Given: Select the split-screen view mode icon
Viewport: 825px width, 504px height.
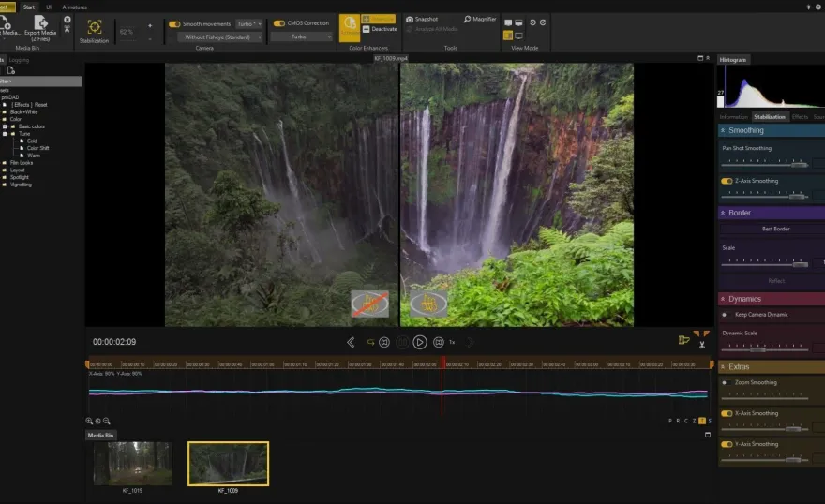Looking at the screenshot, I should pos(508,36).
